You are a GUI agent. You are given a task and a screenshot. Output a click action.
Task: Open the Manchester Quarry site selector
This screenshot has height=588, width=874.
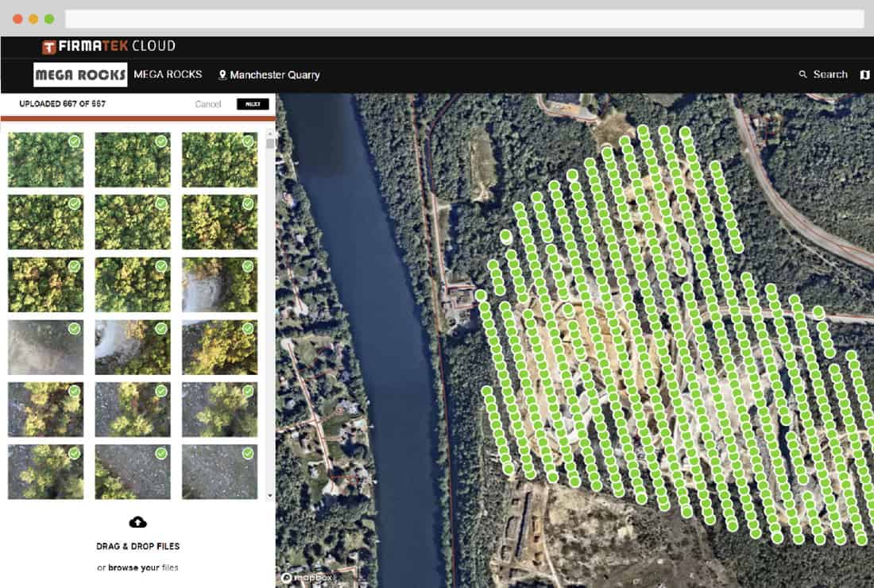click(x=274, y=75)
